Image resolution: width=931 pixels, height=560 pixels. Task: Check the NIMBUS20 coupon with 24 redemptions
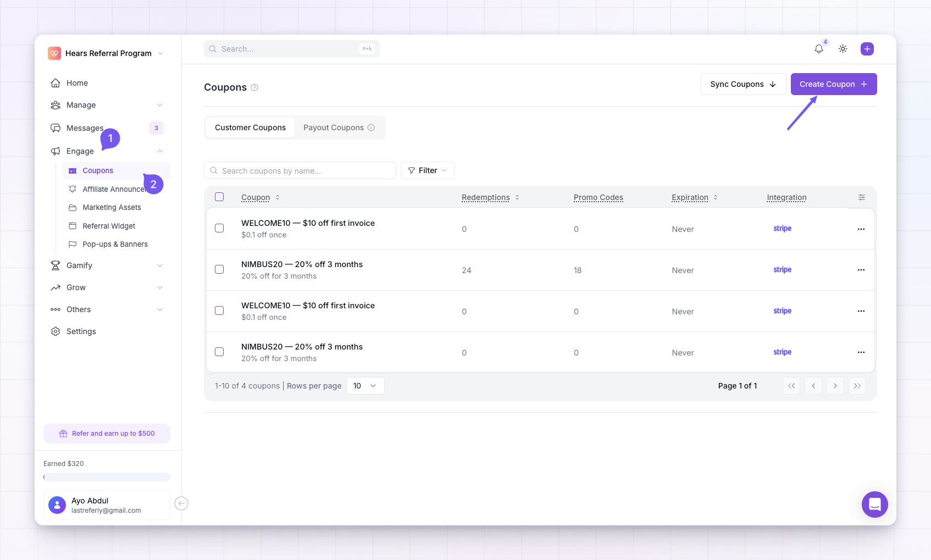pos(219,269)
